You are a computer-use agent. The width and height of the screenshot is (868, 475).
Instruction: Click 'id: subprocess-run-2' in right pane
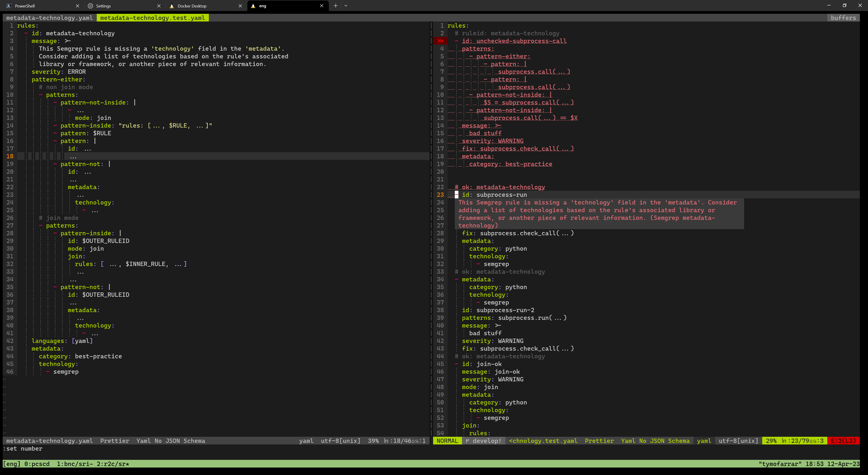pos(498,310)
